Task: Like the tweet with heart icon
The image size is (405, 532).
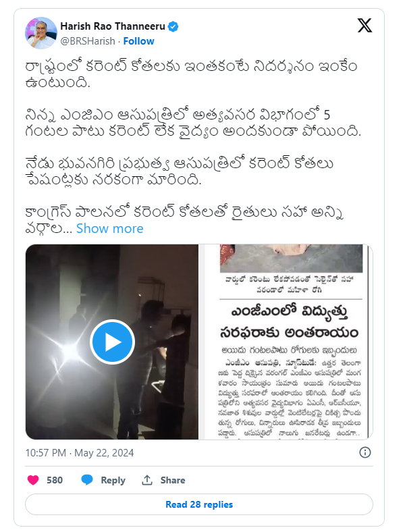Action: (x=33, y=480)
